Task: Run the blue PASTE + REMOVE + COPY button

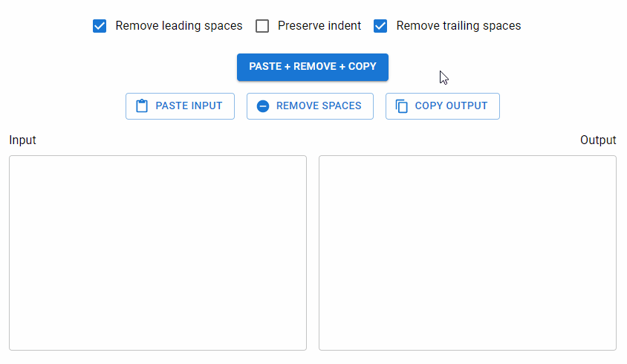Action: point(313,67)
